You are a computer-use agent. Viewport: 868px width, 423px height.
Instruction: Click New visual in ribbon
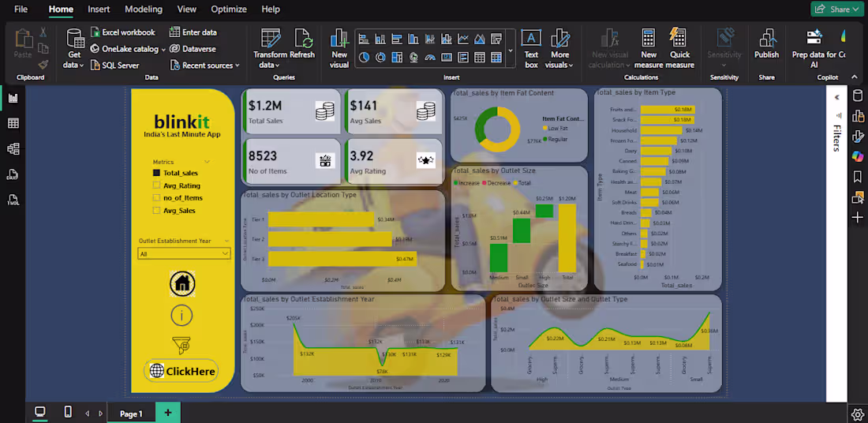[x=339, y=49]
